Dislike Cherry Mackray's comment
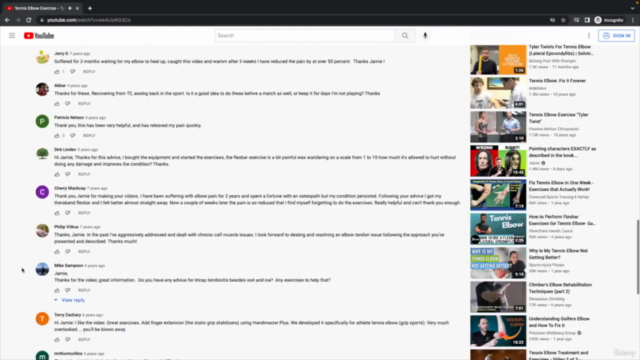This screenshot has height=360, width=640. point(67,213)
